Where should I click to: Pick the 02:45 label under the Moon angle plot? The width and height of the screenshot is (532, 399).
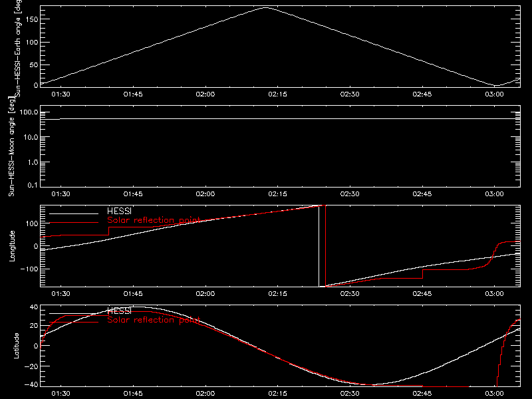click(422, 194)
